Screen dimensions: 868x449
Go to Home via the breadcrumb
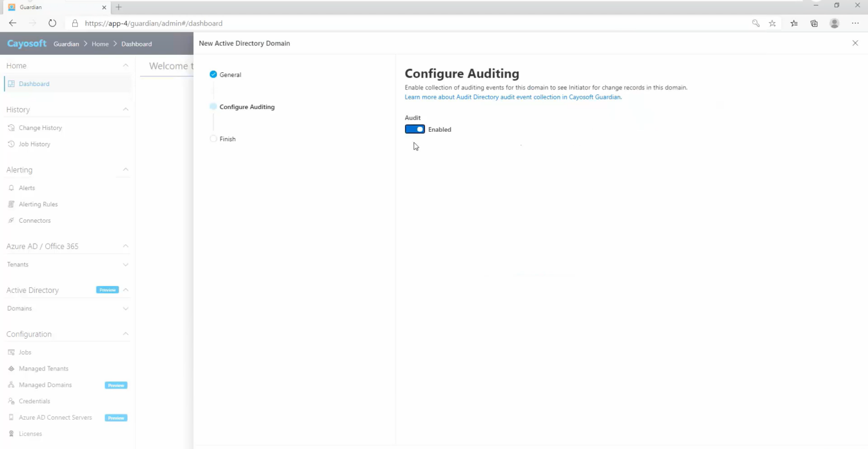[x=100, y=44]
